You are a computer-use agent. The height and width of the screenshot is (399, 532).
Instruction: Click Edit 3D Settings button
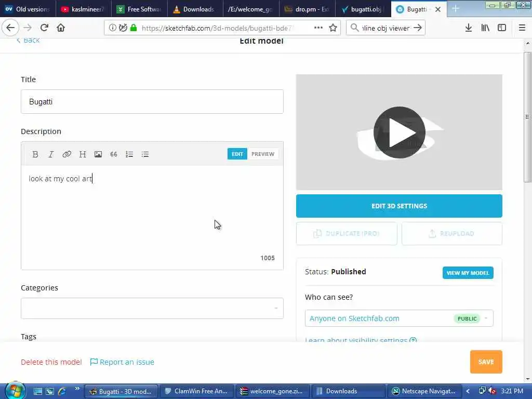(x=399, y=206)
